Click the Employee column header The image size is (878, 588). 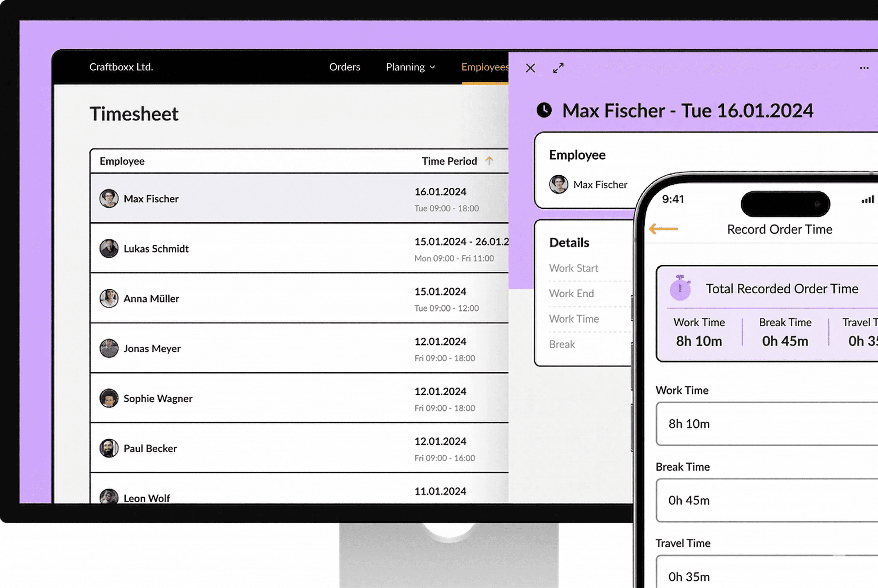(x=122, y=161)
